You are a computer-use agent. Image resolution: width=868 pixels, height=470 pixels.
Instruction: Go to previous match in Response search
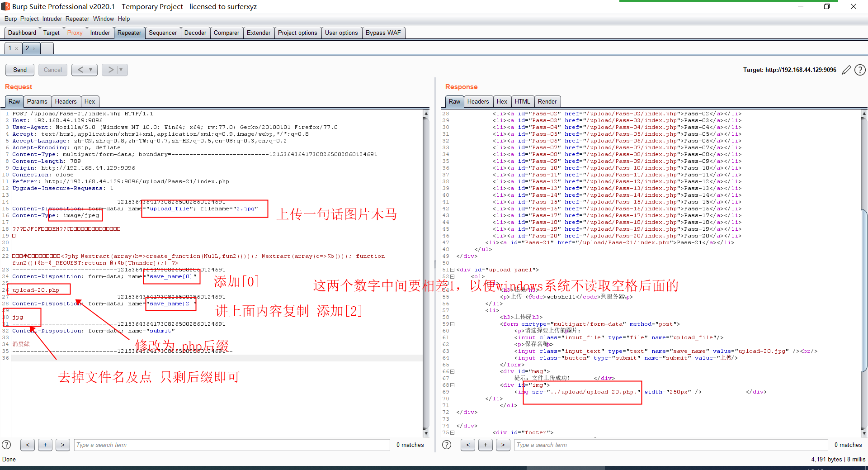[x=468, y=445]
